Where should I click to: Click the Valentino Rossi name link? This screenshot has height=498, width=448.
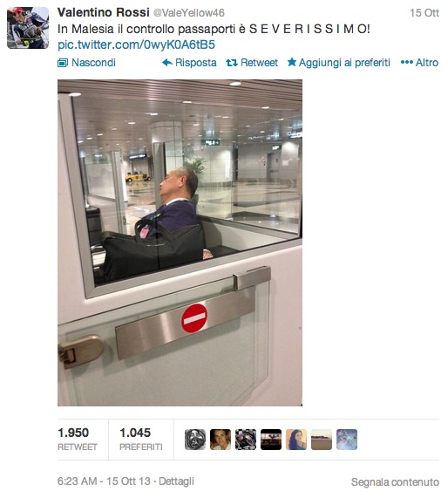tap(103, 12)
